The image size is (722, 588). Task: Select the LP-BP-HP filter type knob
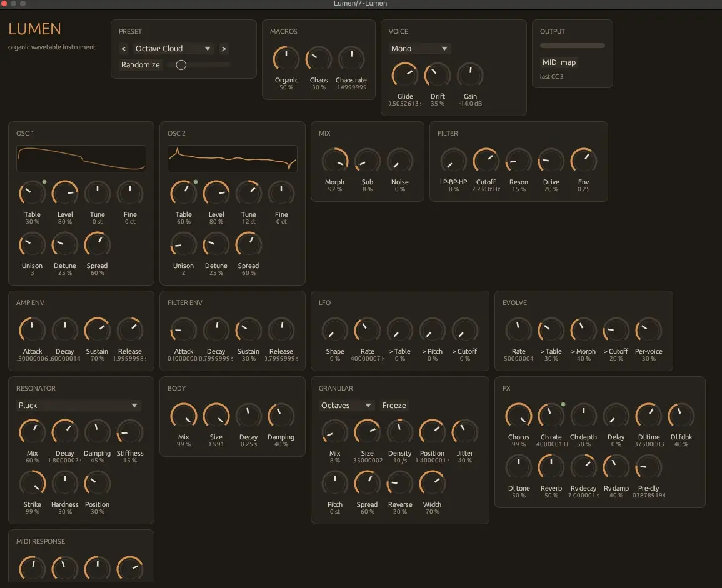pos(454,161)
